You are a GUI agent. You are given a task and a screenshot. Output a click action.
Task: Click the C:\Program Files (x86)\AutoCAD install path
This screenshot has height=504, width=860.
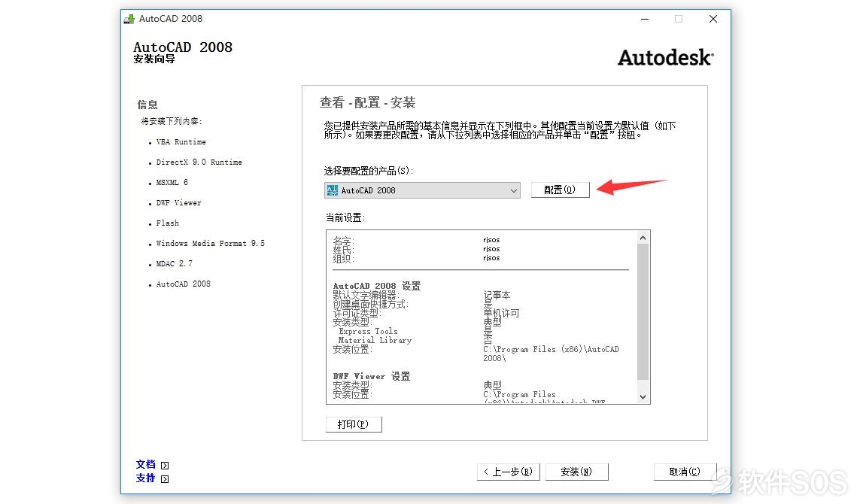pos(551,354)
